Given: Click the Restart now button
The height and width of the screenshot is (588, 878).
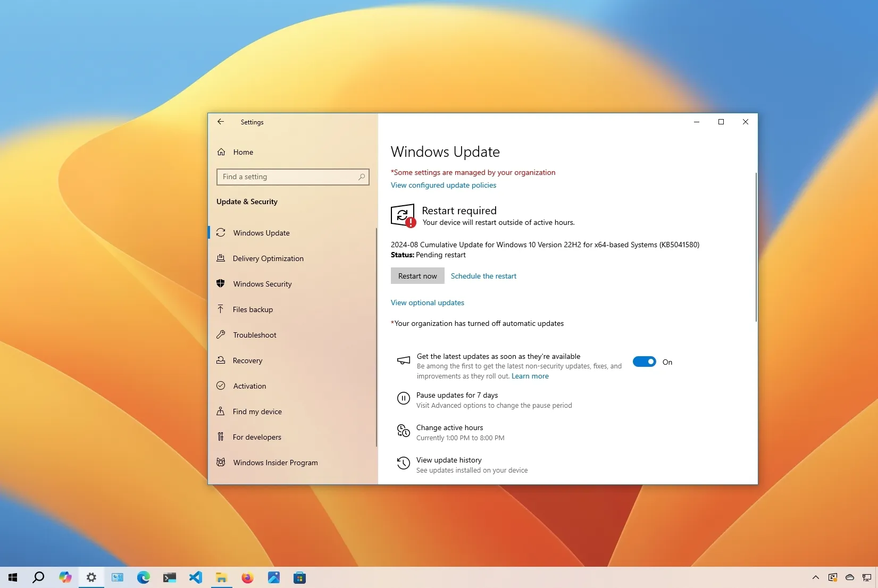Looking at the screenshot, I should coord(417,276).
